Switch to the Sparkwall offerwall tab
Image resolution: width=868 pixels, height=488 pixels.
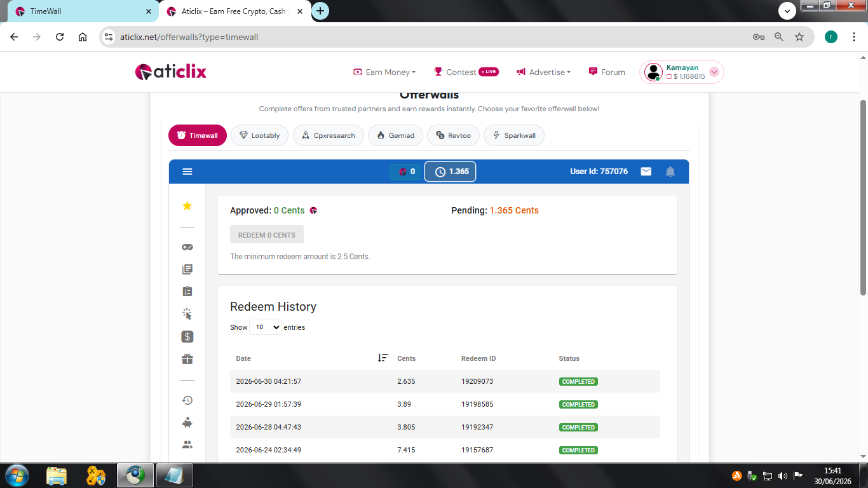tap(514, 135)
